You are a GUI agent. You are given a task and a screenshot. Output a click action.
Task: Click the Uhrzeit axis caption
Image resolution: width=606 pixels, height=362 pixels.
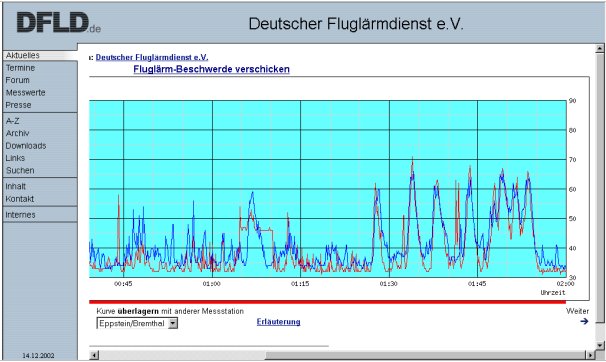point(553,292)
